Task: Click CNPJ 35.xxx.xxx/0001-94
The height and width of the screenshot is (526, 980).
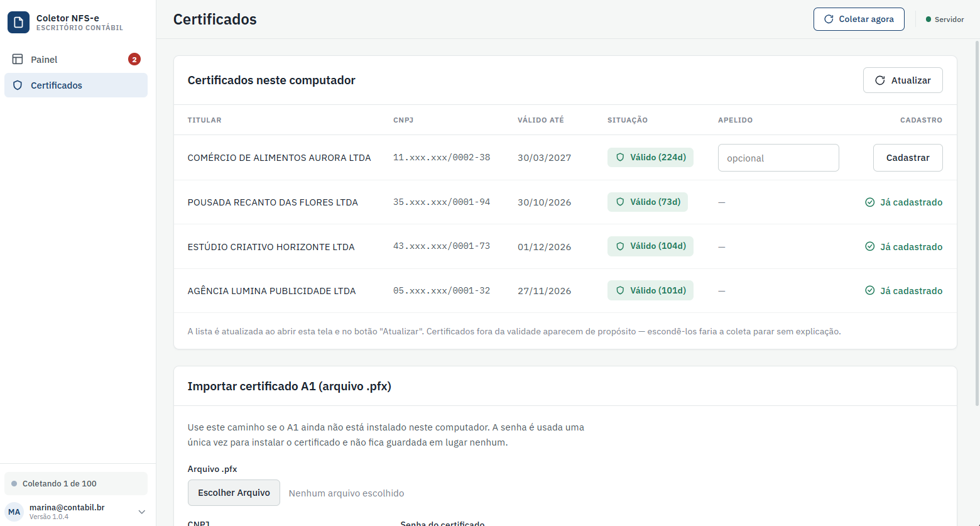Action: (x=442, y=202)
